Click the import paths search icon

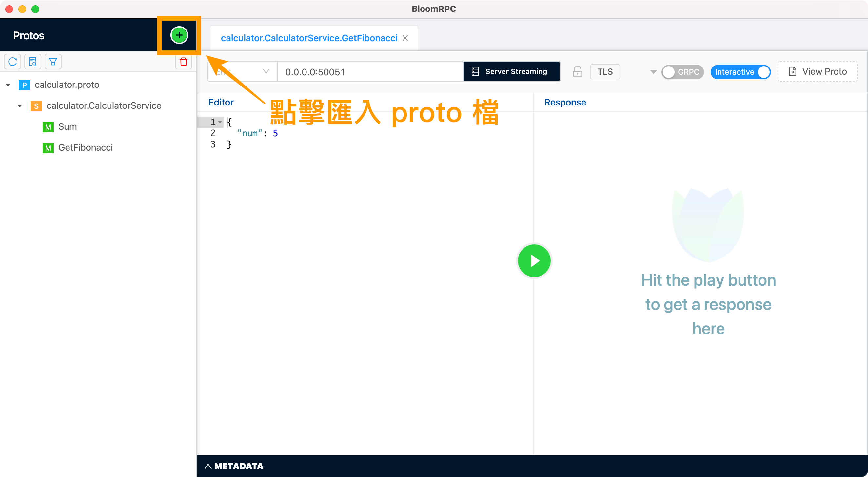click(x=33, y=62)
